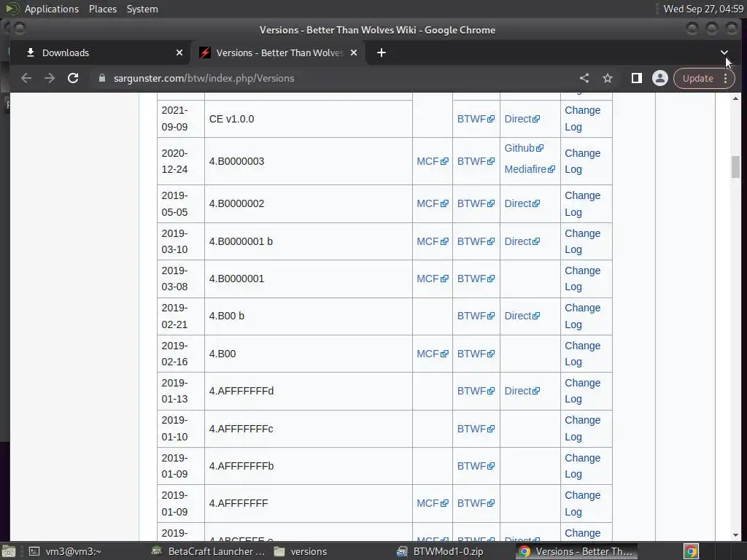Image resolution: width=747 pixels, height=560 pixels.
Task: Open Change Log for 4.B00
Action: coord(582,354)
